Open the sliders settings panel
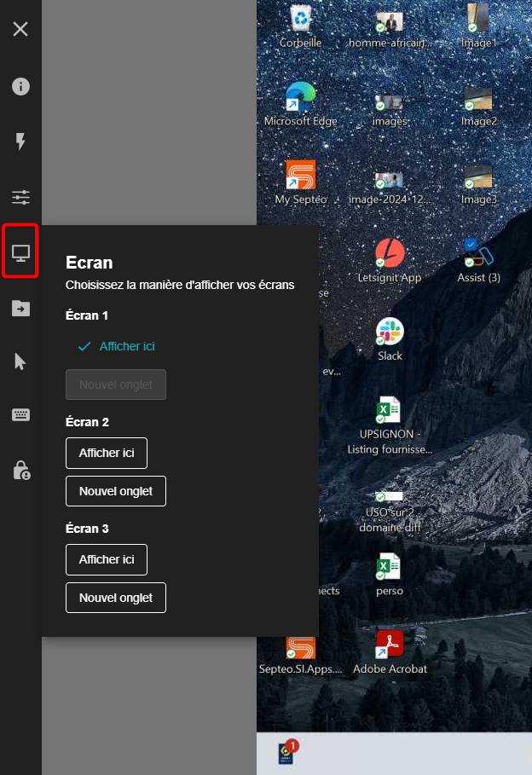 tap(20, 197)
